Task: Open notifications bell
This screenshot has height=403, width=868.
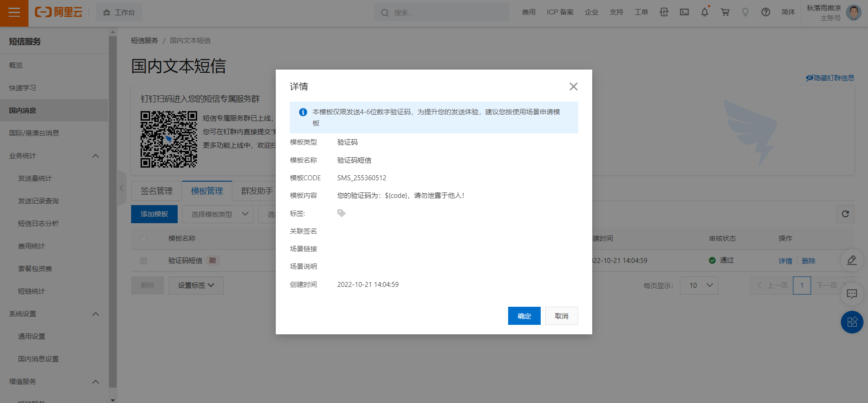Action: coord(705,13)
